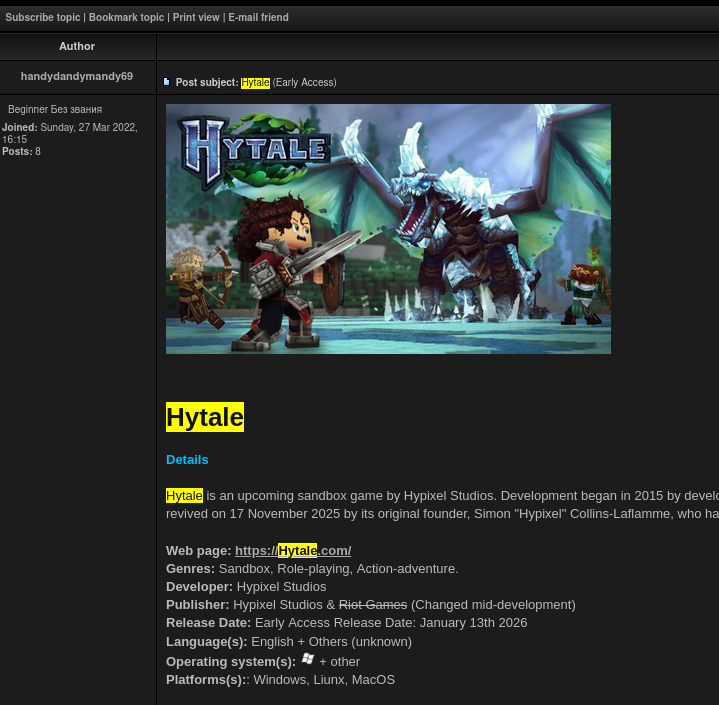
Task: Click the highlighted Hytale heading
Action: 205,417
